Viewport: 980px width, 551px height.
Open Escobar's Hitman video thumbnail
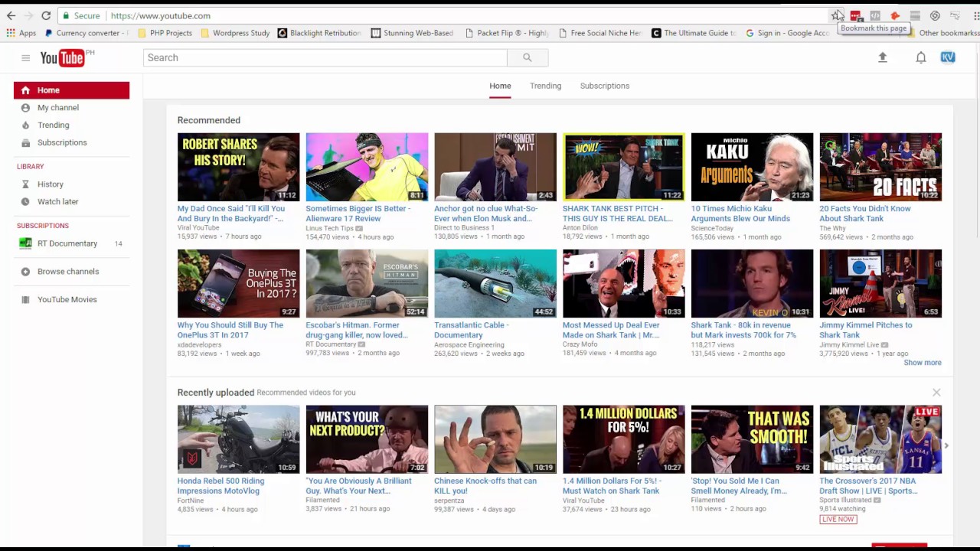(367, 283)
